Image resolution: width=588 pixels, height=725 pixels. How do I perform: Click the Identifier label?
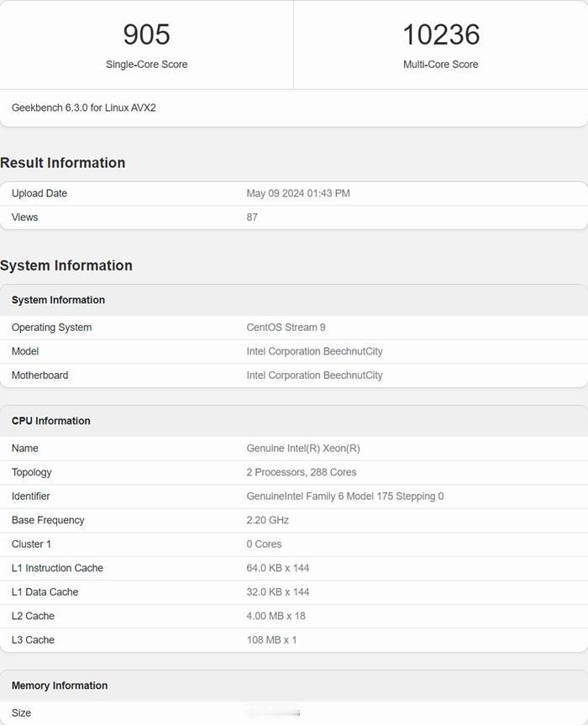pos(30,496)
